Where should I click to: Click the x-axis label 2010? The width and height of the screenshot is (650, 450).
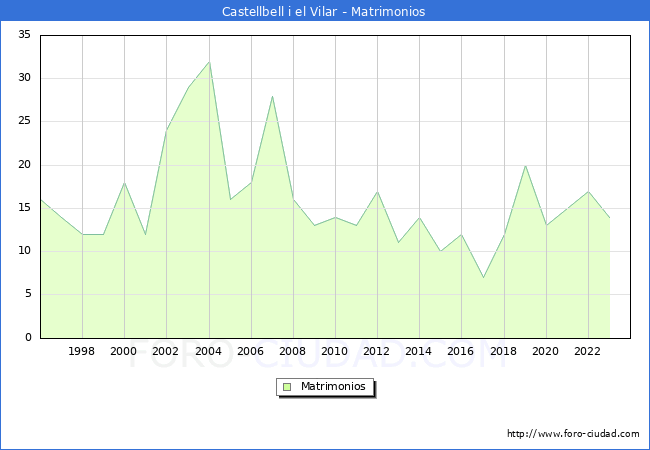coord(335,351)
